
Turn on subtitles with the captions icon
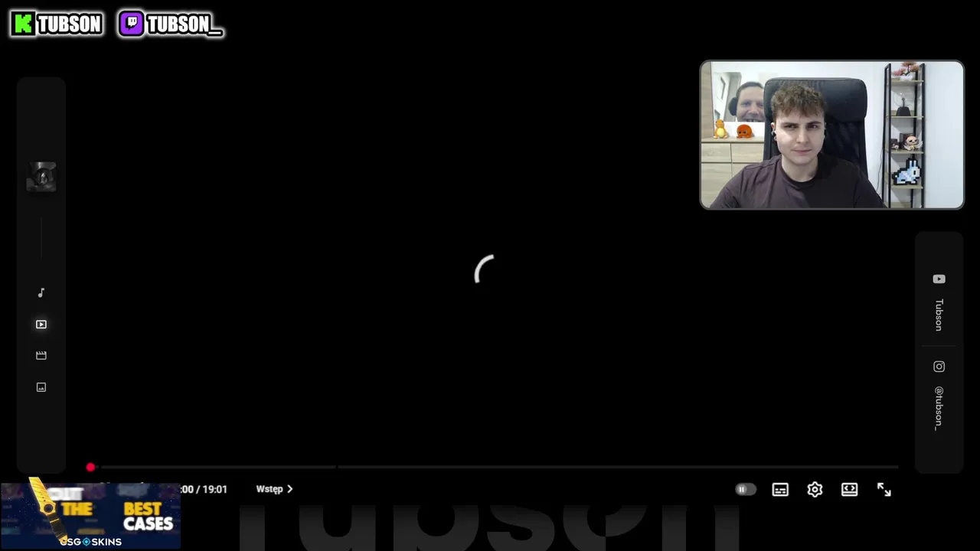780,490
